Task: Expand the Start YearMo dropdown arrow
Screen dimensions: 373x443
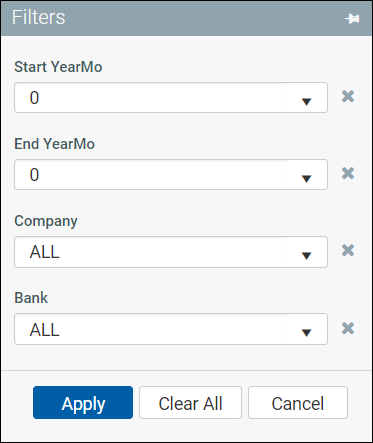Action: click(306, 101)
